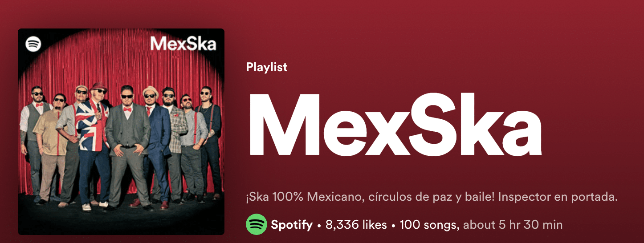Click the Playlist label above the title

(266, 67)
